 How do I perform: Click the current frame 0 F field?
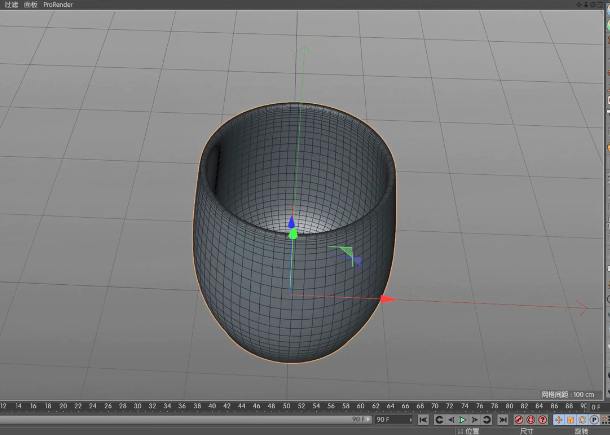(x=598, y=407)
